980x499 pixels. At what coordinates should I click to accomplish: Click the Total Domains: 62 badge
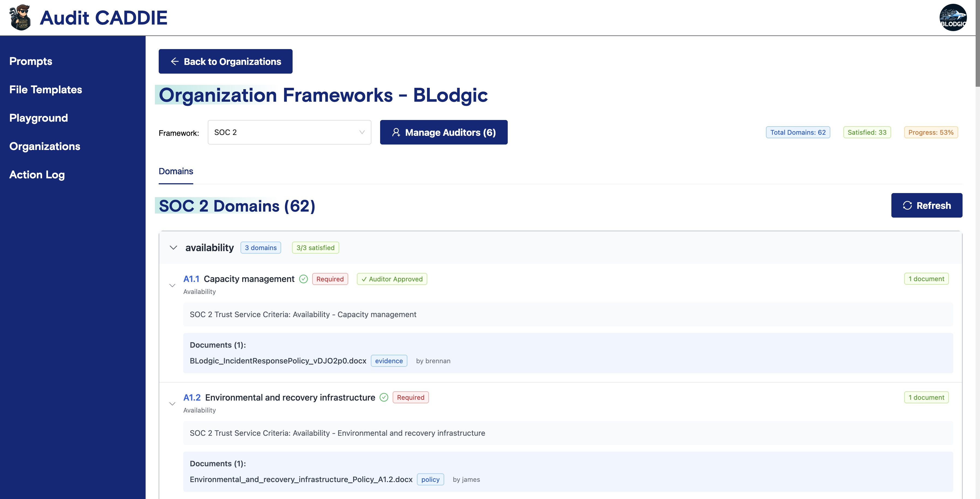[x=798, y=132]
